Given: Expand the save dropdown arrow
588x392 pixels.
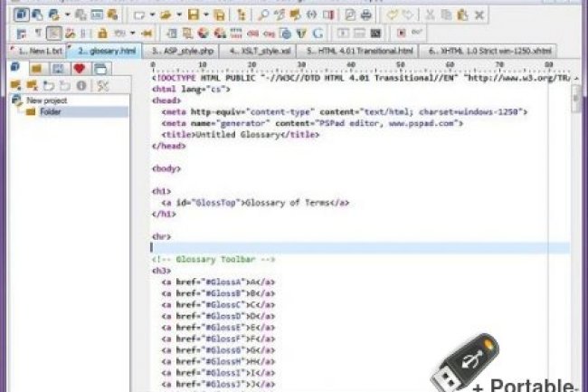Looking at the screenshot, I should 206,15.
